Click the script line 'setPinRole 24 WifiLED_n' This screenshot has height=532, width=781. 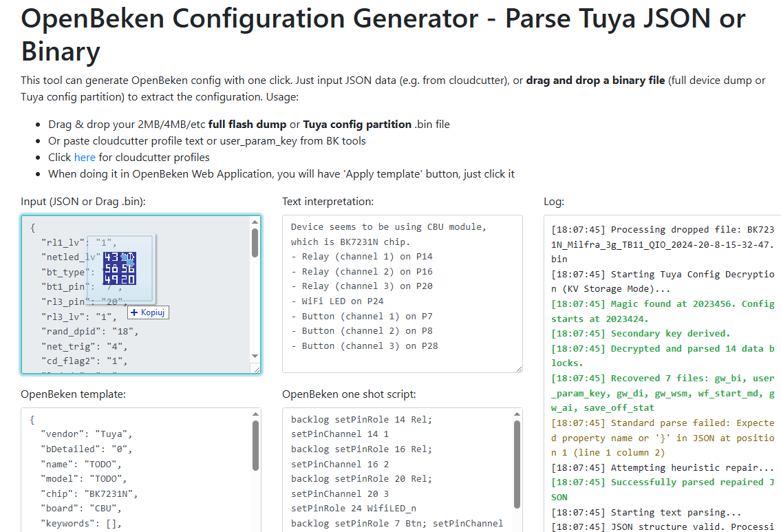point(354,508)
